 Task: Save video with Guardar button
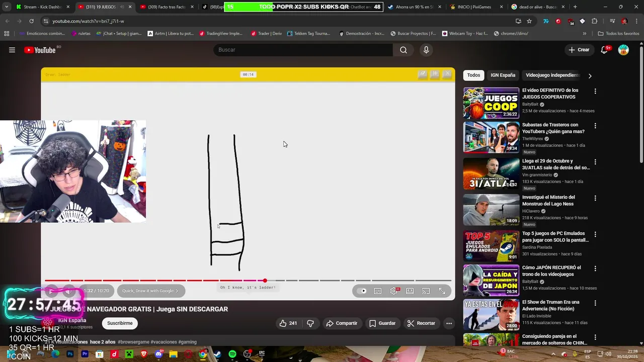[x=382, y=323]
